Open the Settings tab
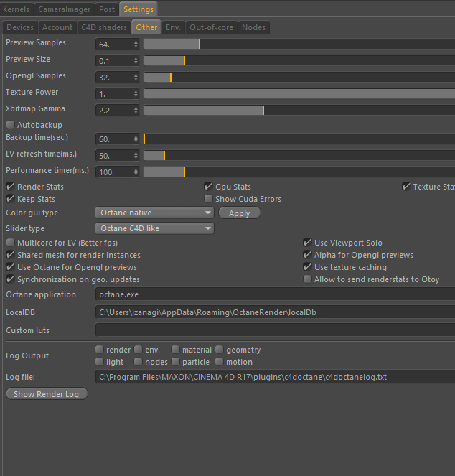Screen dimensions: 455x476 (139, 9)
